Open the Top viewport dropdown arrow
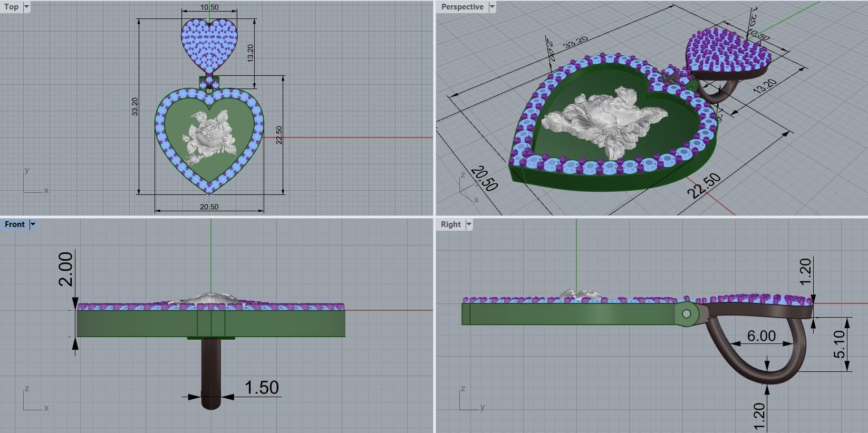The image size is (868, 433). tap(27, 7)
